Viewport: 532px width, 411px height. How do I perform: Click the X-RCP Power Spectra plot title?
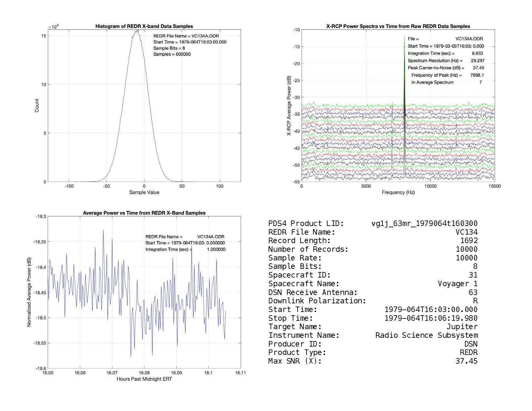coord(398,26)
